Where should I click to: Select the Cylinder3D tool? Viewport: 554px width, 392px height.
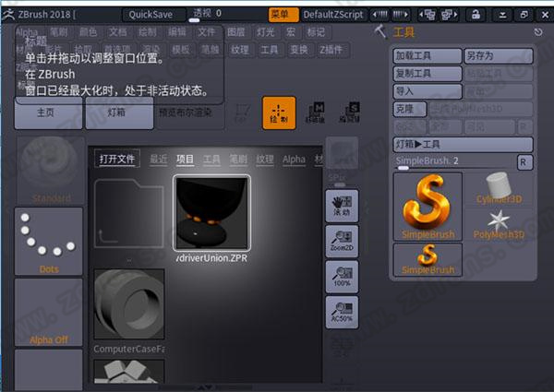[x=499, y=189]
